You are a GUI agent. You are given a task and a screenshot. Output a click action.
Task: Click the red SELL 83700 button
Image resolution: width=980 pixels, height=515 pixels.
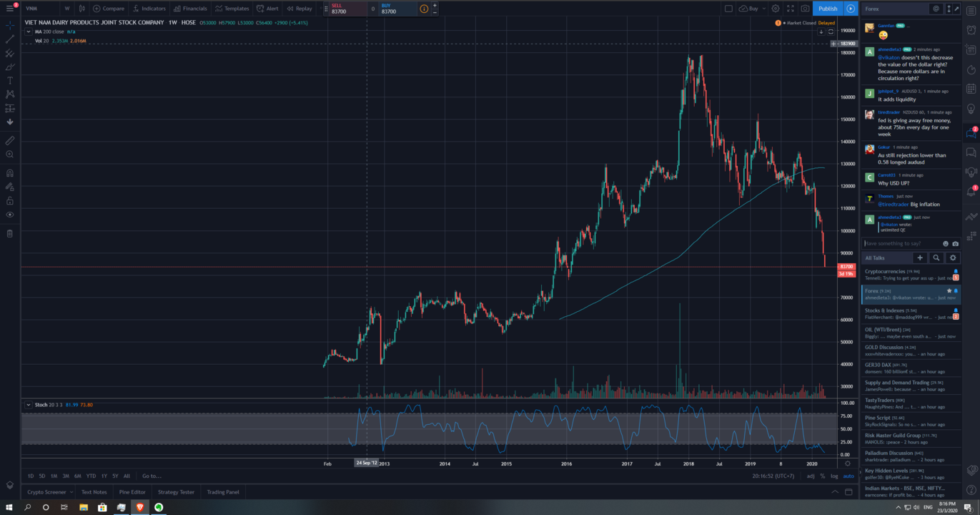click(x=347, y=9)
